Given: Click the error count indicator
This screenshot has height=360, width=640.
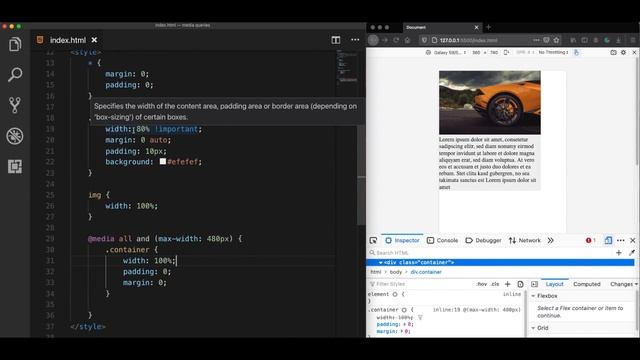Looking at the screenshot, I should click(591, 240).
